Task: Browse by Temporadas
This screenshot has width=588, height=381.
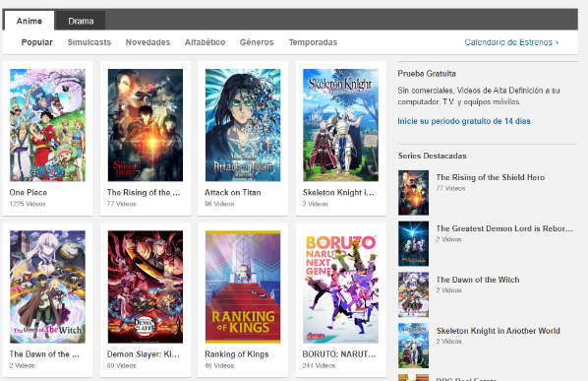Action: [x=313, y=42]
